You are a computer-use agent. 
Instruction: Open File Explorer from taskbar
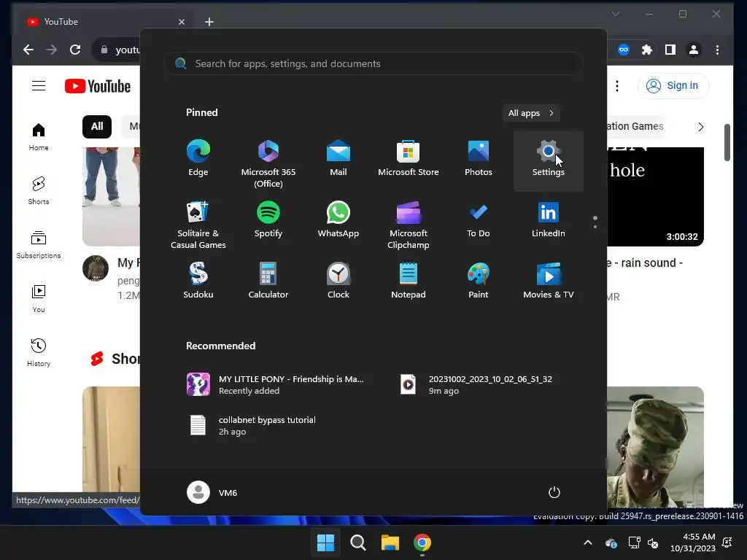click(390, 542)
